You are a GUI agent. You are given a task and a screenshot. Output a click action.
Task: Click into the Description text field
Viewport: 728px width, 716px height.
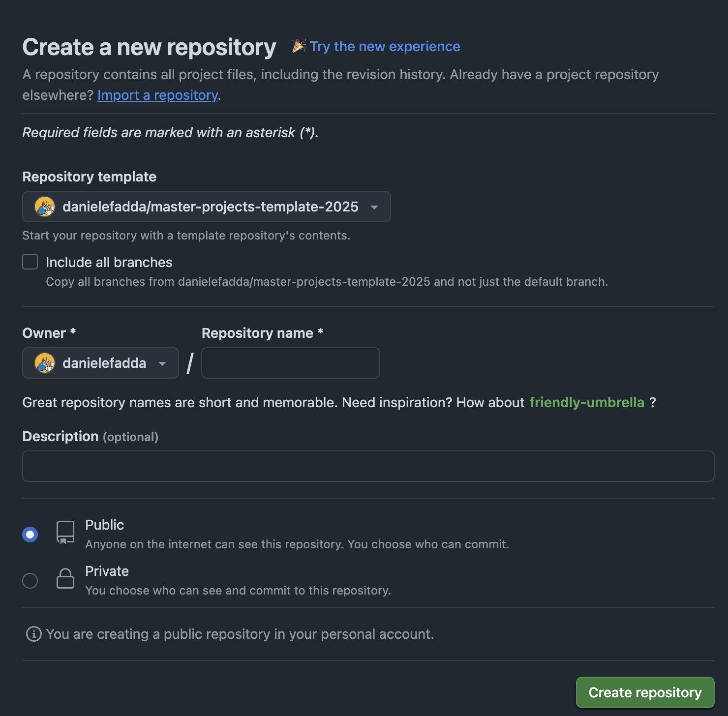tap(368, 466)
